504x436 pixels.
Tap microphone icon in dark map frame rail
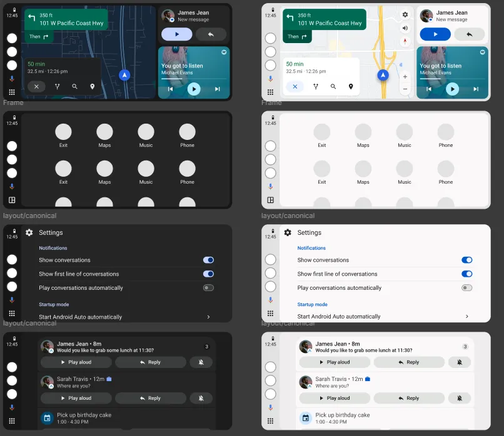(12, 78)
